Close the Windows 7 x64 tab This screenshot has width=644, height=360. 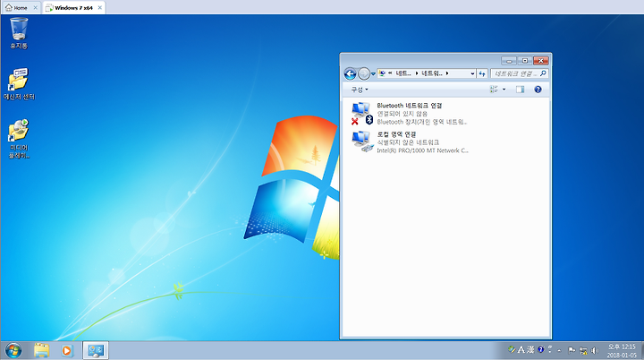click(100, 8)
